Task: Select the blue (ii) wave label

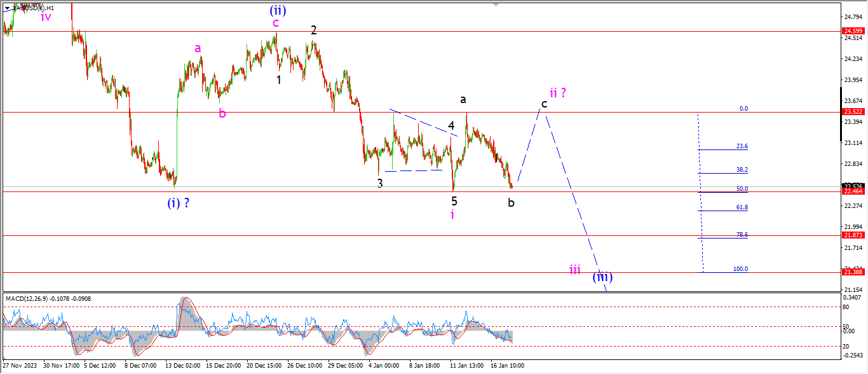Action: (x=276, y=10)
